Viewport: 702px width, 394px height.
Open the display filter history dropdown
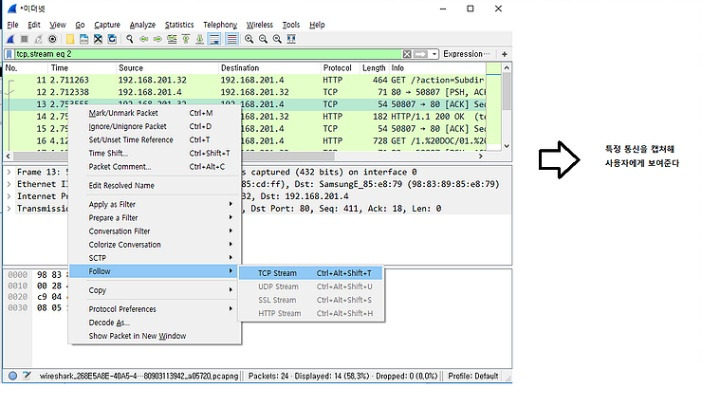434,54
